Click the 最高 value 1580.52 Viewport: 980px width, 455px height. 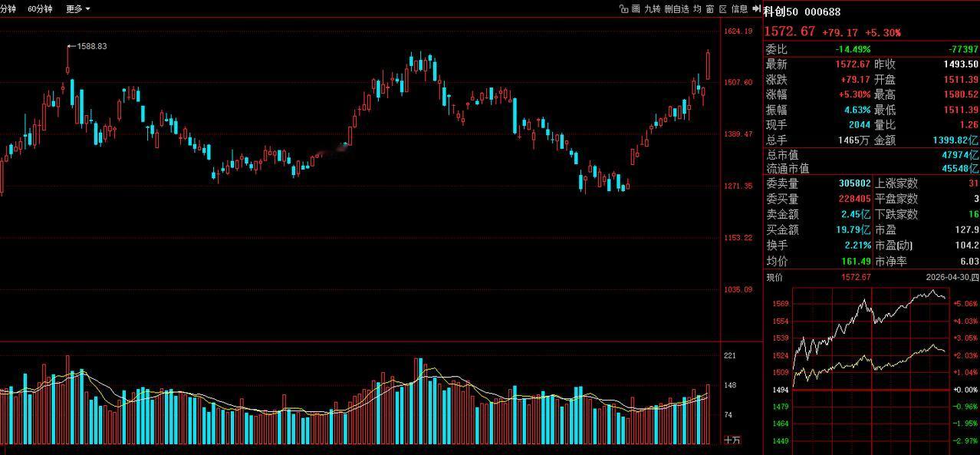tap(961, 95)
